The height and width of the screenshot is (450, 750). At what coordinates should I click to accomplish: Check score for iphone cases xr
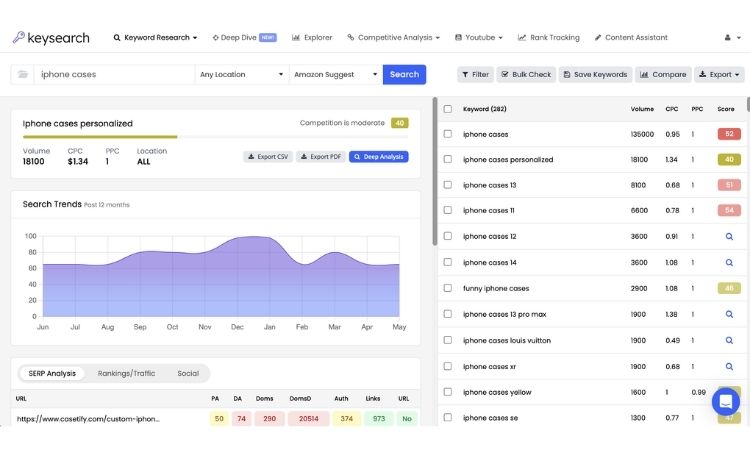pyautogui.click(x=729, y=366)
